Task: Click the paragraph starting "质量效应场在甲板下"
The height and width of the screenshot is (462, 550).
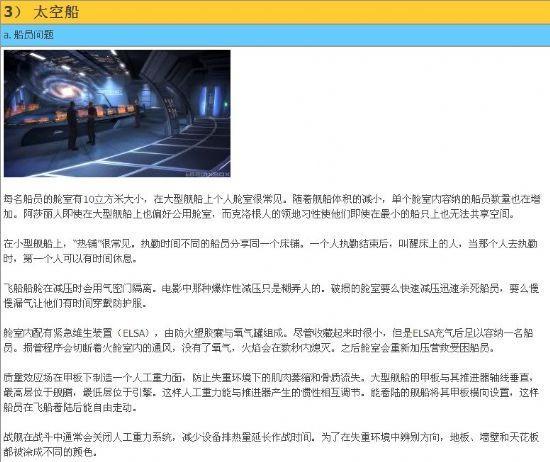Action: click(x=271, y=393)
